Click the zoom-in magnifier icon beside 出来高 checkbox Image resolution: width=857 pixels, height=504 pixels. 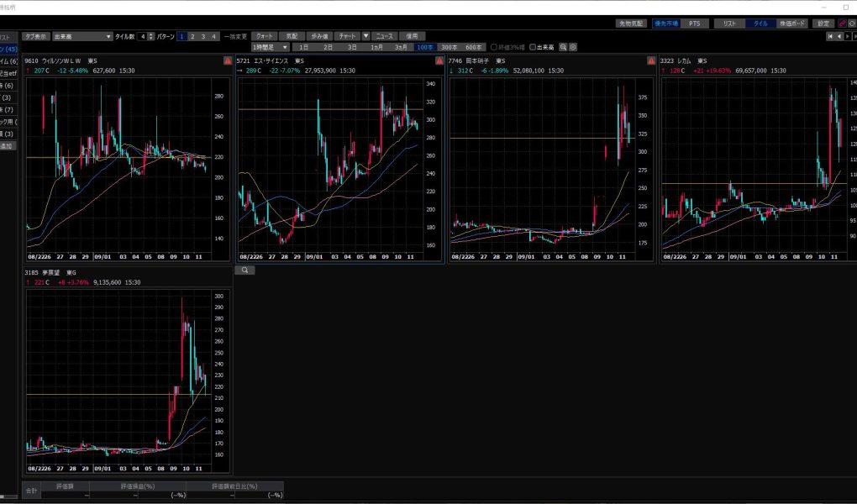[x=564, y=47]
